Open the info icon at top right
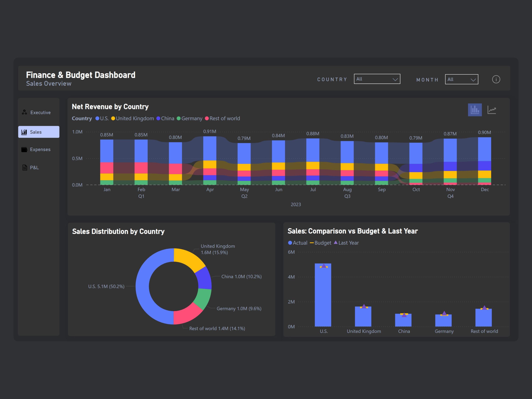This screenshot has height=399, width=532. (496, 79)
